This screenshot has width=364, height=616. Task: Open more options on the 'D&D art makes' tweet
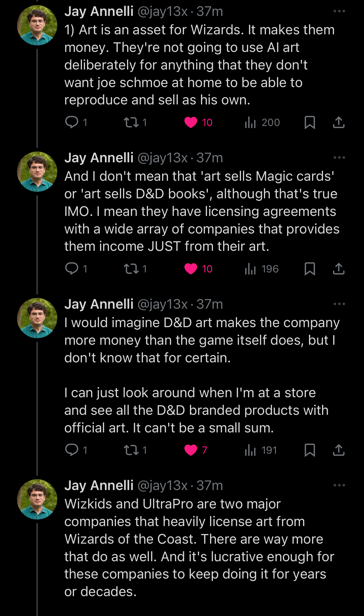339,304
